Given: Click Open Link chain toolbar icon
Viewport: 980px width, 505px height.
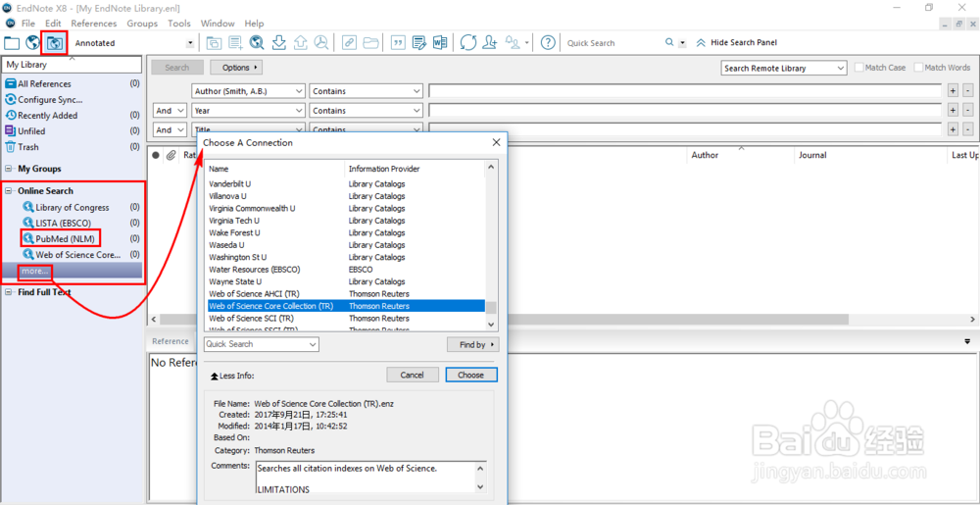Looking at the screenshot, I should pyautogui.click(x=350, y=42).
